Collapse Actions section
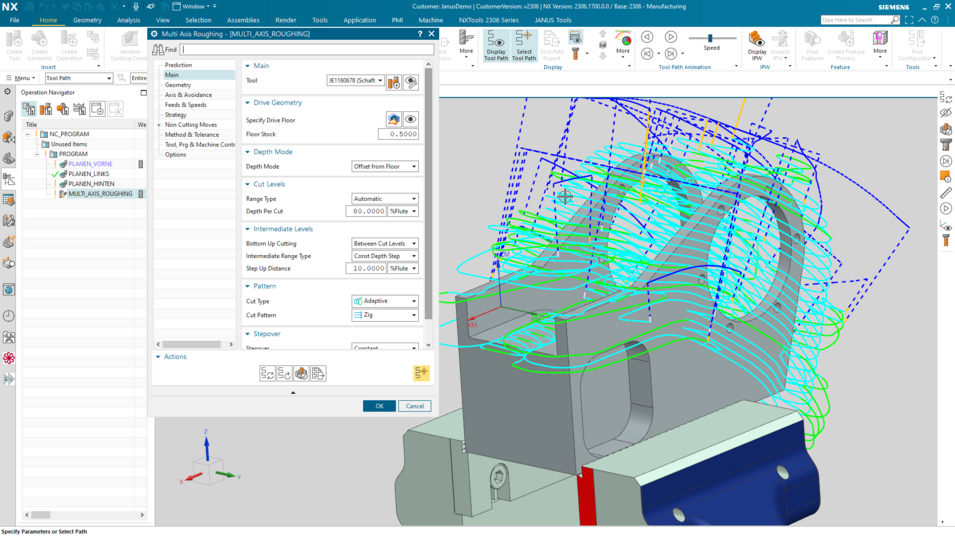Screen dimensions: 955x537 pyautogui.click(x=158, y=357)
